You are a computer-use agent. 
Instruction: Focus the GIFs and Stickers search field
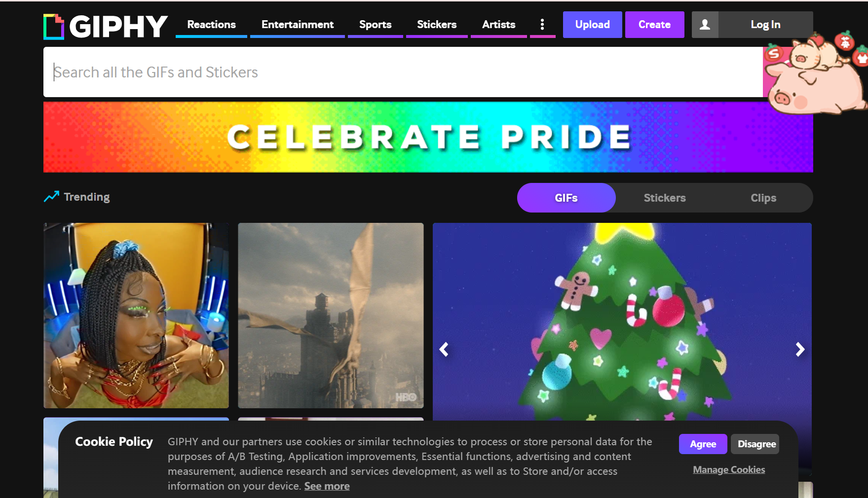click(x=403, y=72)
